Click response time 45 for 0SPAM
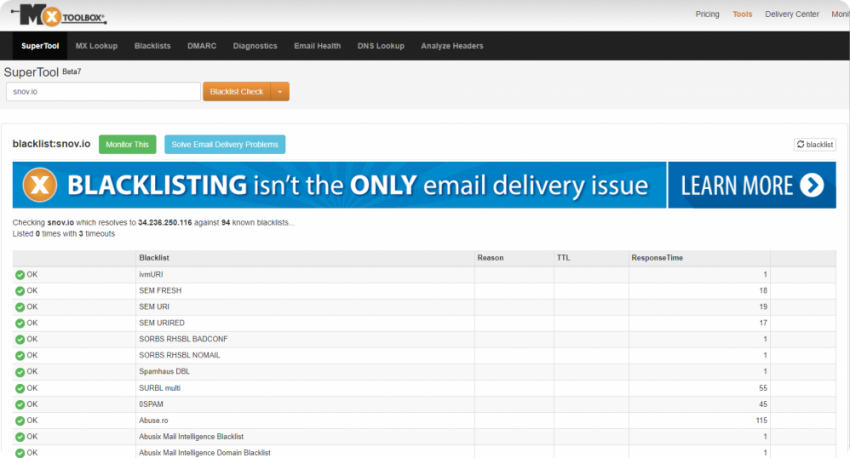The height and width of the screenshot is (458, 850). pos(763,404)
